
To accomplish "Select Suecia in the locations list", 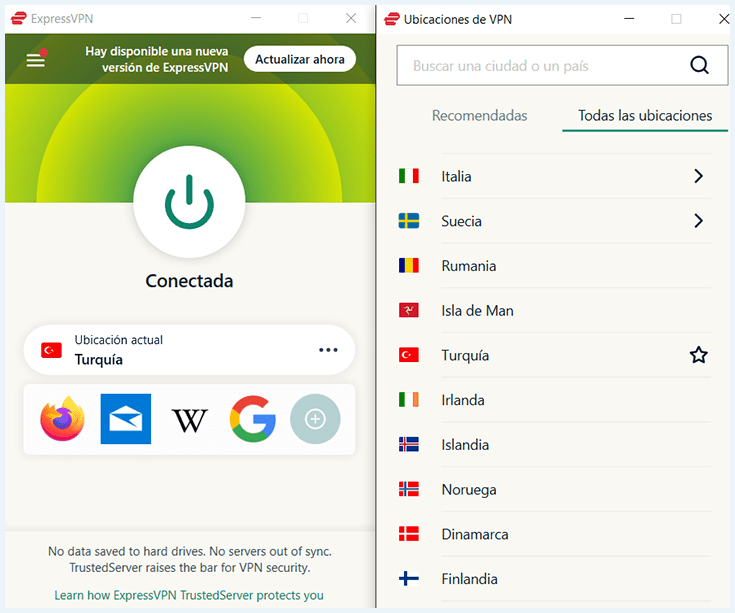I will point(554,221).
